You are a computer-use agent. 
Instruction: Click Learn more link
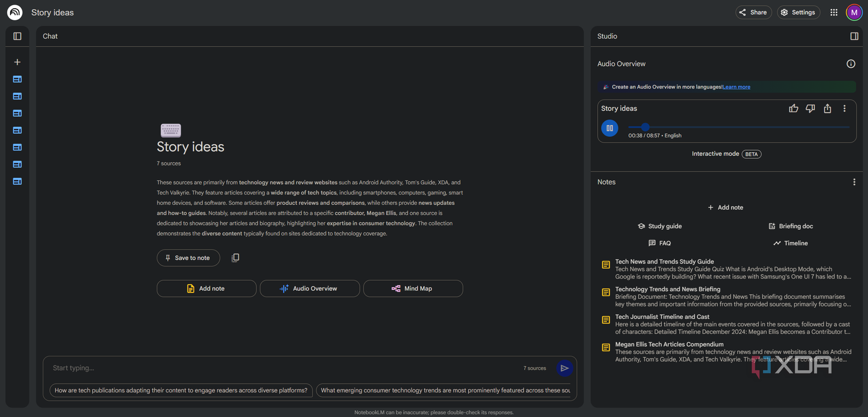(x=736, y=87)
